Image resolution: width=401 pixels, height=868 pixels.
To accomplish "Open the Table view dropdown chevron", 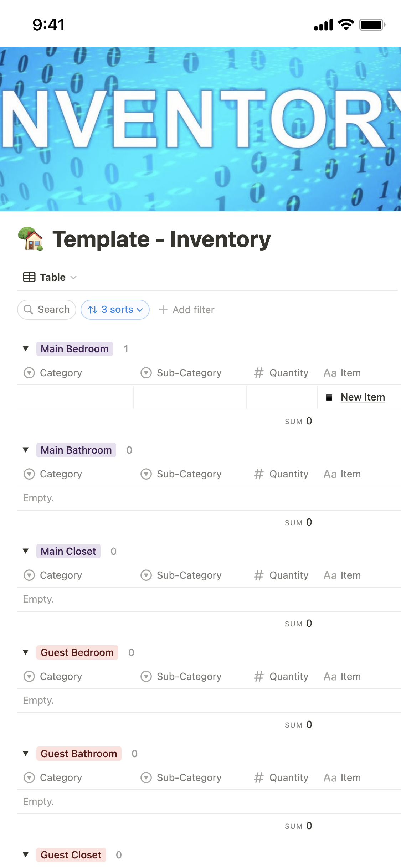I will pos(74,277).
